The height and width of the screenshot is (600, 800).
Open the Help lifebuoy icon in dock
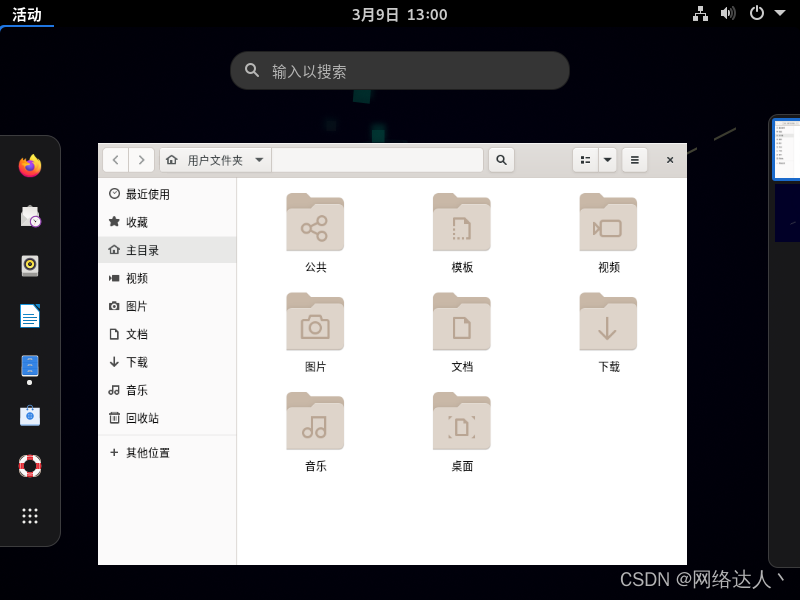(x=30, y=465)
